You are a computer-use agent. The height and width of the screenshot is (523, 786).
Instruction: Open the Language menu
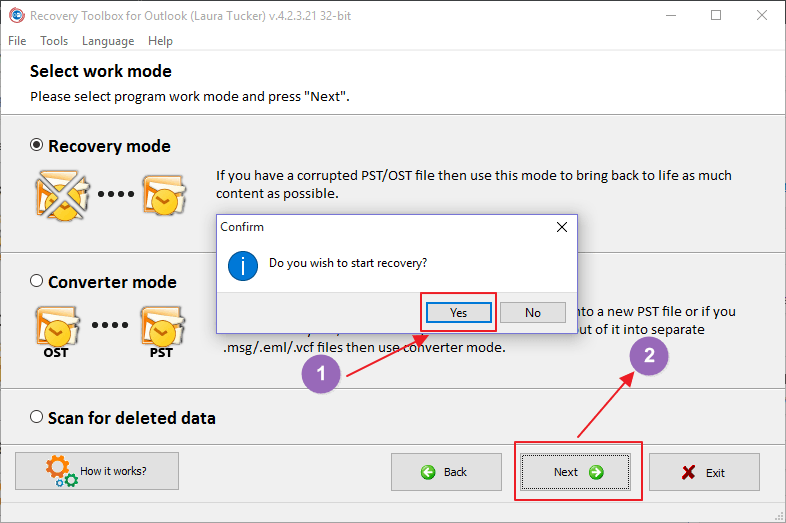(x=108, y=41)
